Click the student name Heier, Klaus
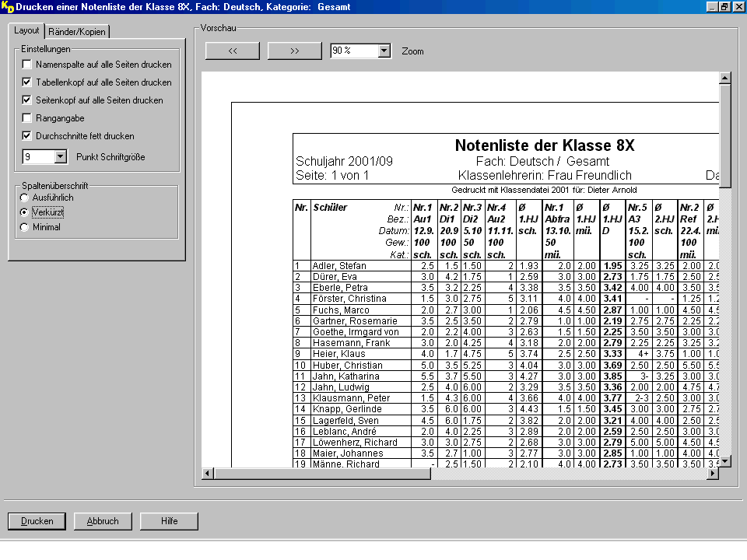The image size is (747, 560). pyautogui.click(x=338, y=354)
